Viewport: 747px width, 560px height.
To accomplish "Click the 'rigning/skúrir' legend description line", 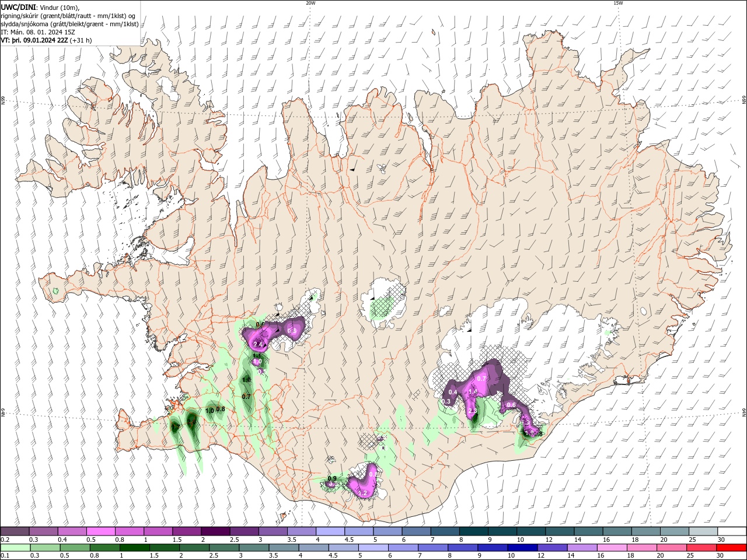I will tap(68, 16).
